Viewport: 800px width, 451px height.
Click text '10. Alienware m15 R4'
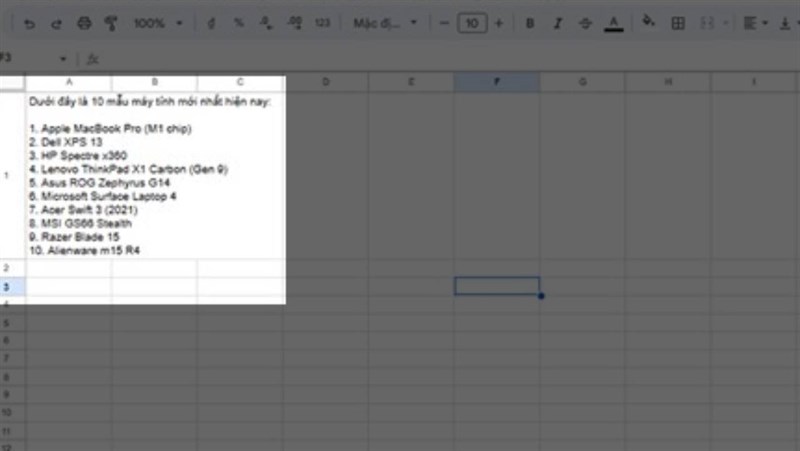pos(85,250)
